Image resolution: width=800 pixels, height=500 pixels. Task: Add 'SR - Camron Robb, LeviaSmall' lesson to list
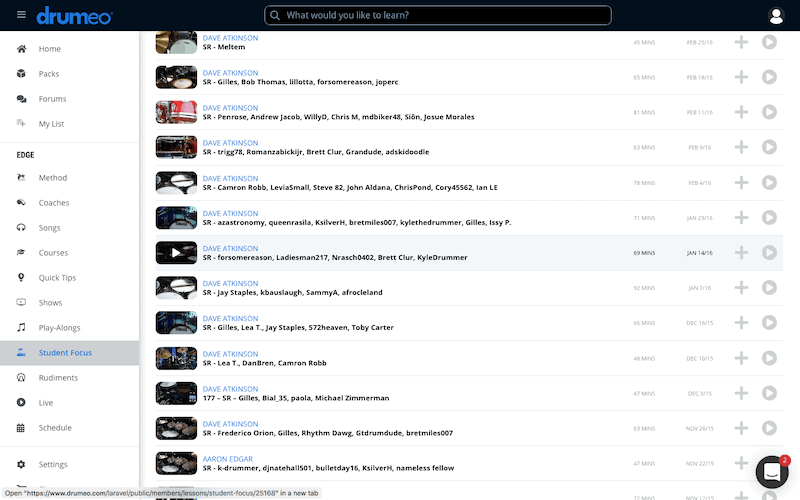(x=741, y=183)
